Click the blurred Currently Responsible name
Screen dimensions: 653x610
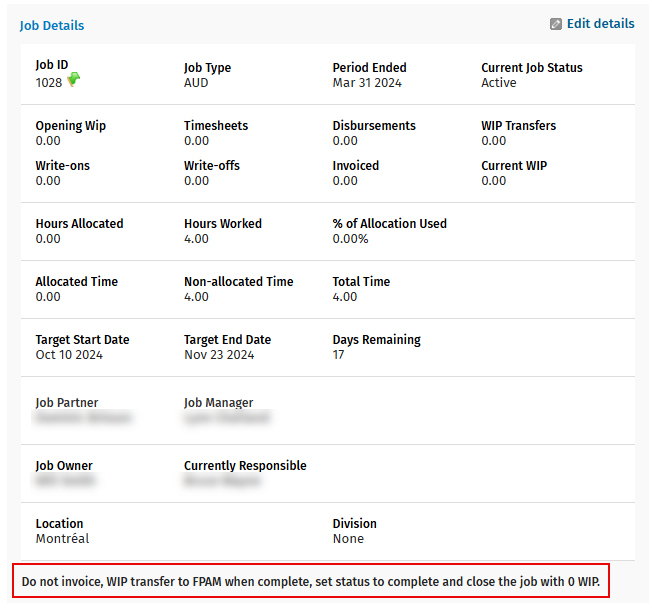point(222,481)
